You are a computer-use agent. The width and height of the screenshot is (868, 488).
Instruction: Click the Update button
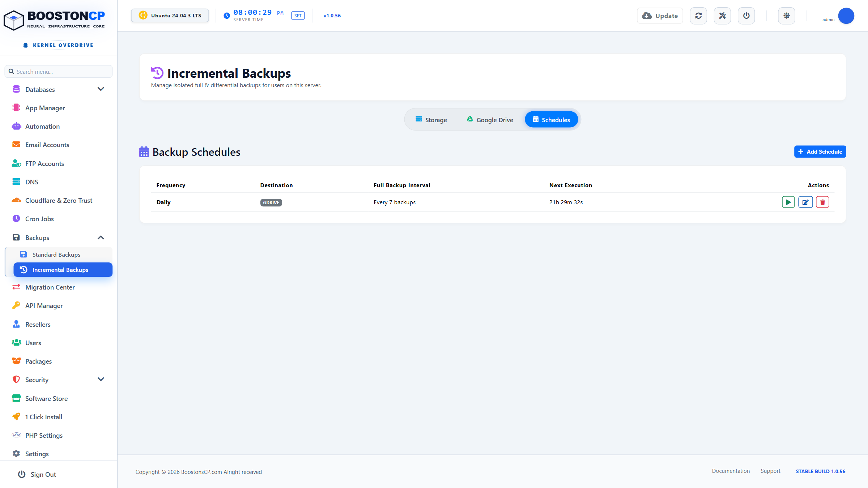click(660, 16)
